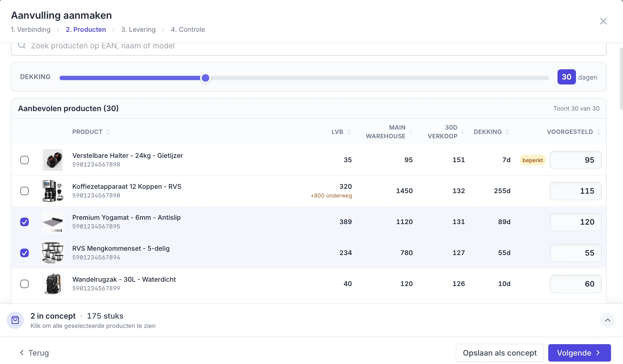Sort by Dekking column arrows
Image resolution: width=623 pixels, height=364 pixels.
(x=507, y=132)
